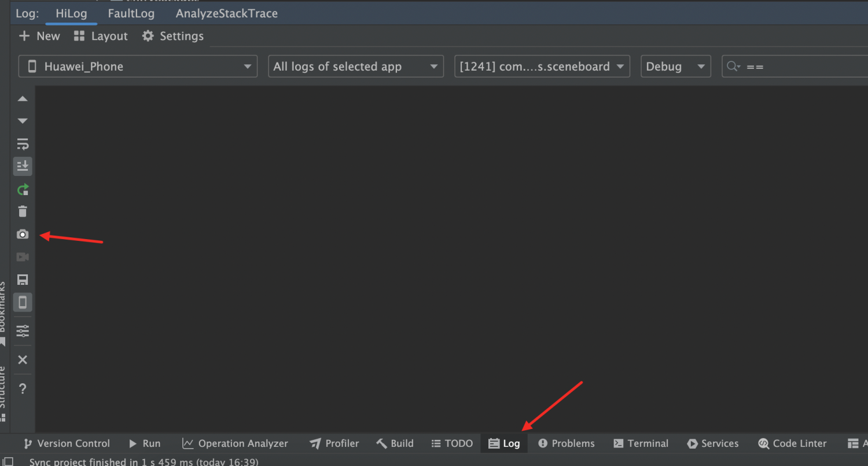Click the log search input field

795,67
